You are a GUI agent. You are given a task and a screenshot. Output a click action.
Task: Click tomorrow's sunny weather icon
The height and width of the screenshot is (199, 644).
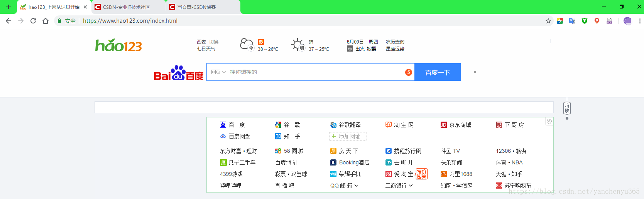coord(298,45)
